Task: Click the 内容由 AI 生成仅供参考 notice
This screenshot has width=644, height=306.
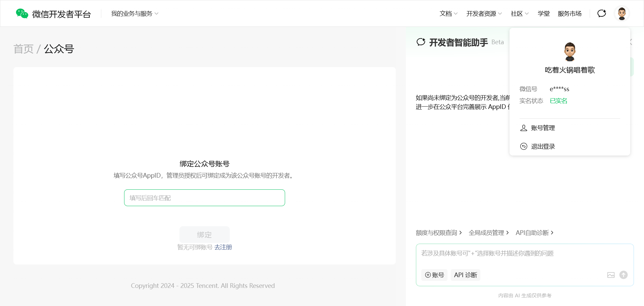Action: point(525,296)
